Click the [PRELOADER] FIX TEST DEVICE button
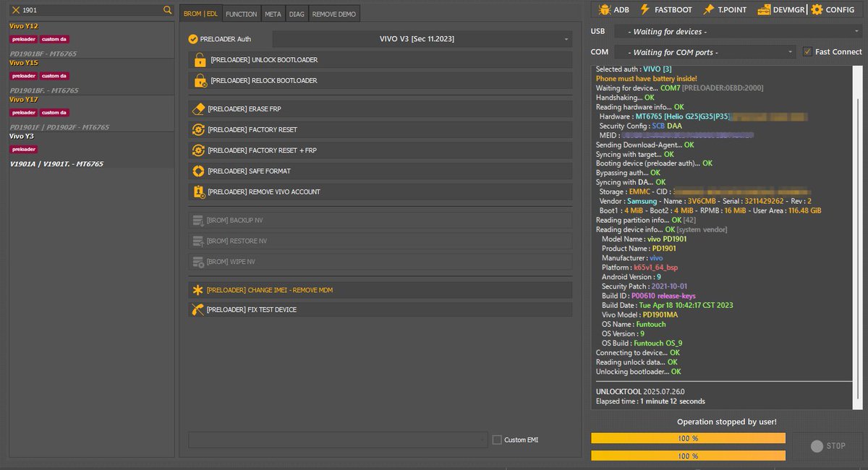Image resolution: width=868 pixels, height=470 pixels. 380,309
